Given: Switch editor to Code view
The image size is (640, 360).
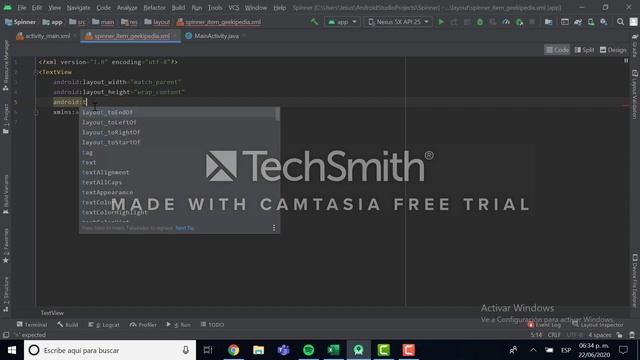Looking at the screenshot, I should (x=557, y=50).
